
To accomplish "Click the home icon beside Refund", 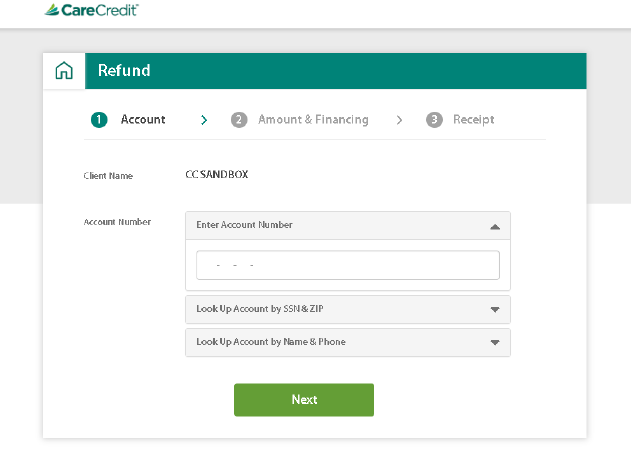I will click(64, 71).
